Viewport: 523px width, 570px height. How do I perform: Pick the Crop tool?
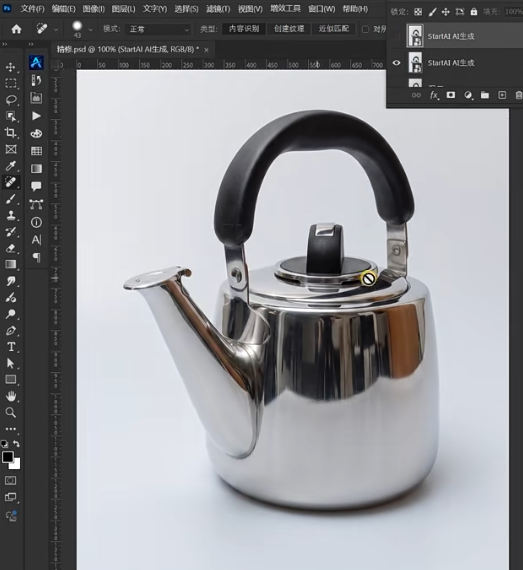click(x=11, y=133)
